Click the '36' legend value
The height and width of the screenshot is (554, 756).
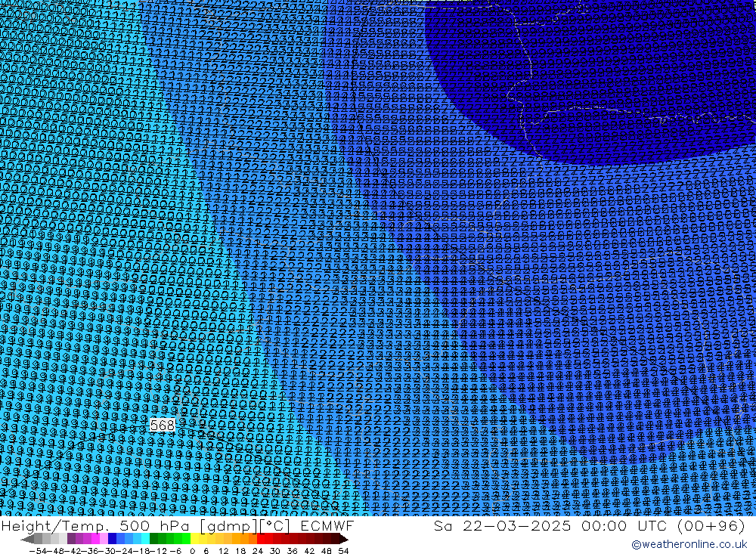tap(292, 550)
